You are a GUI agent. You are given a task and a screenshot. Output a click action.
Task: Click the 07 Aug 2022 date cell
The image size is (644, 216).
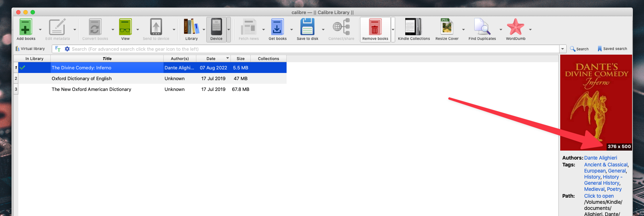(x=213, y=68)
